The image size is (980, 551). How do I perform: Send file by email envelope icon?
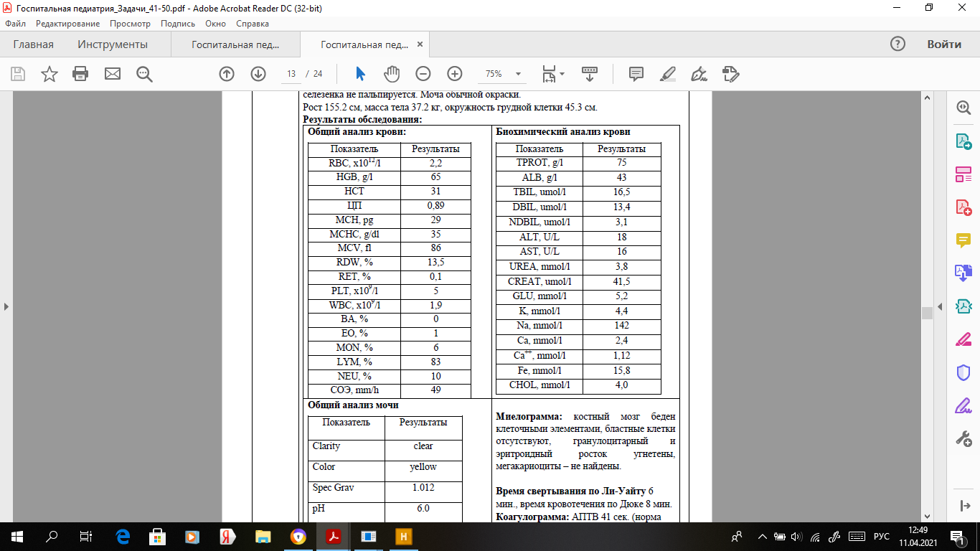(113, 74)
